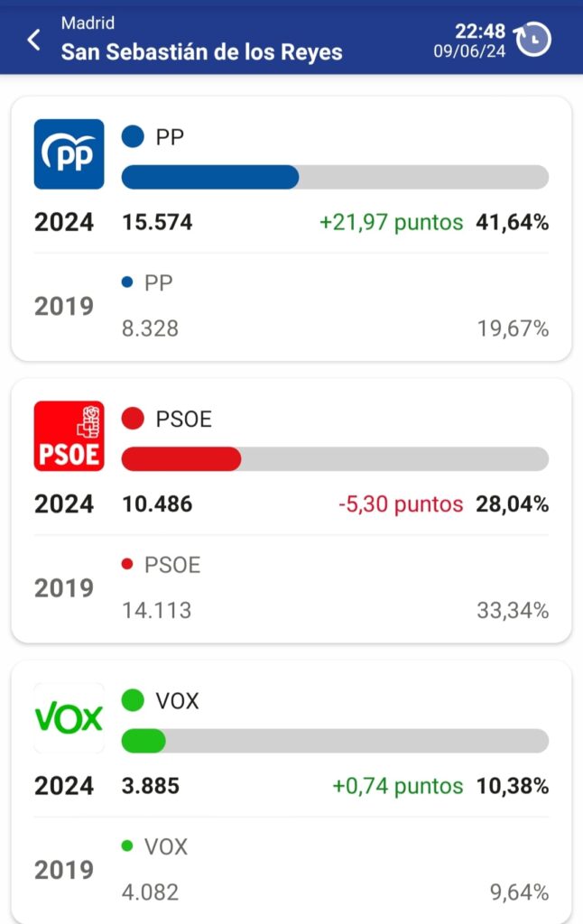Screen dimensions: 583x924
Task: Tap the PSOE party logo
Action: 69,436
